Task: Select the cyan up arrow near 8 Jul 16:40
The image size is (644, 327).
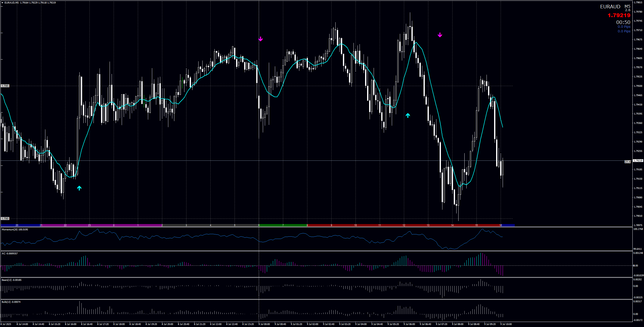Action: (79, 188)
